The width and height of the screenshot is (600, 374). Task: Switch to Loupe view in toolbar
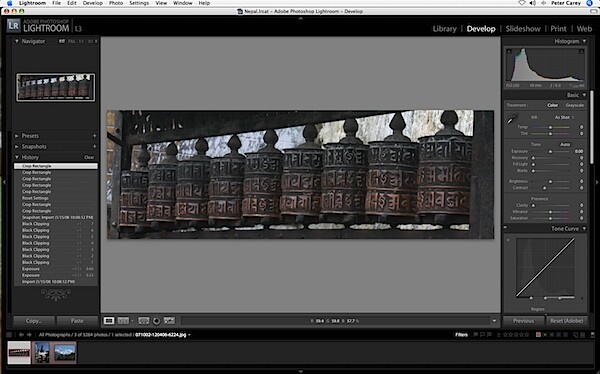109,321
